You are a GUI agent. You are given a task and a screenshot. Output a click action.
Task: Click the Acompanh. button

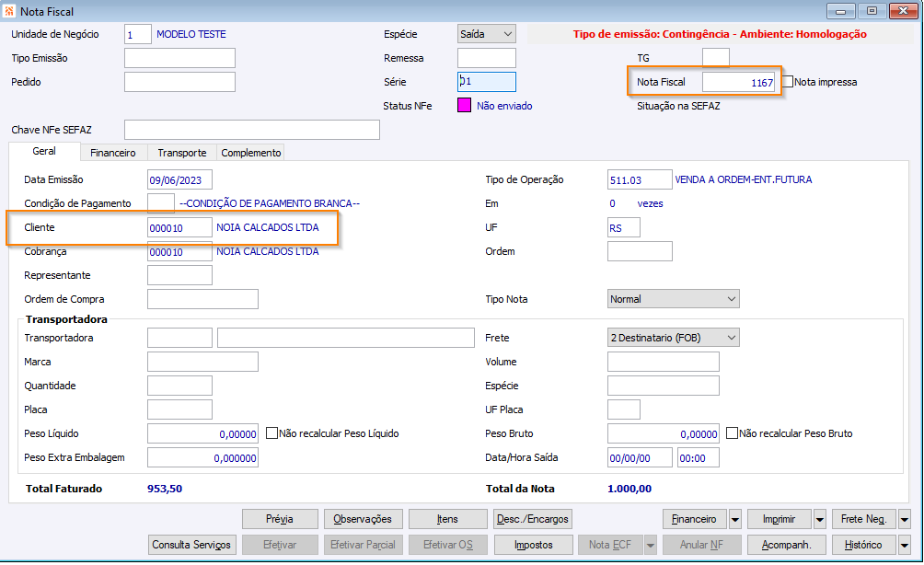[x=787, y=545]
